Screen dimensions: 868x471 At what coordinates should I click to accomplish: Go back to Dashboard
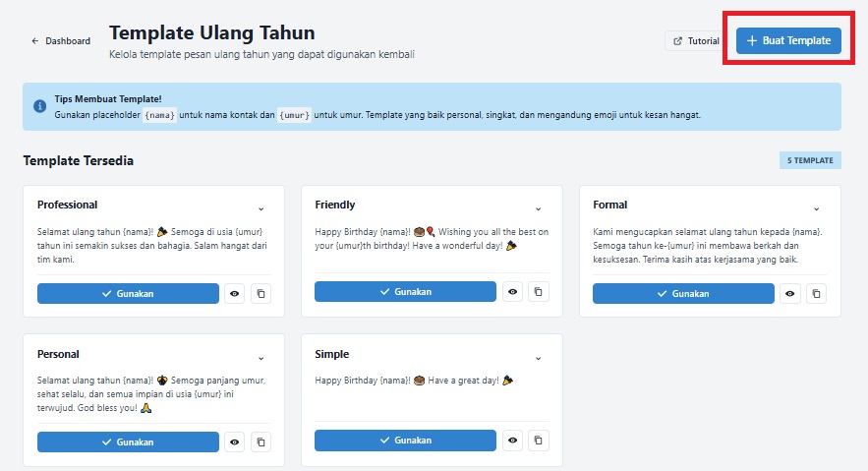click(61, 41)
